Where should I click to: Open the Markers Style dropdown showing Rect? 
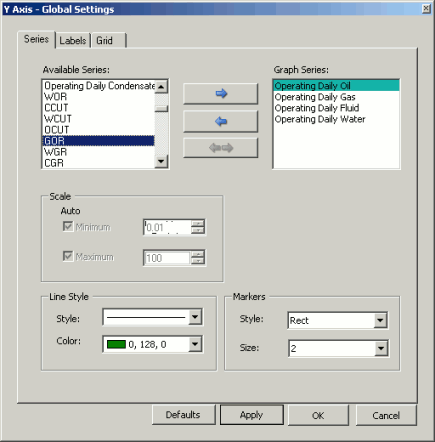click(380, 321)
